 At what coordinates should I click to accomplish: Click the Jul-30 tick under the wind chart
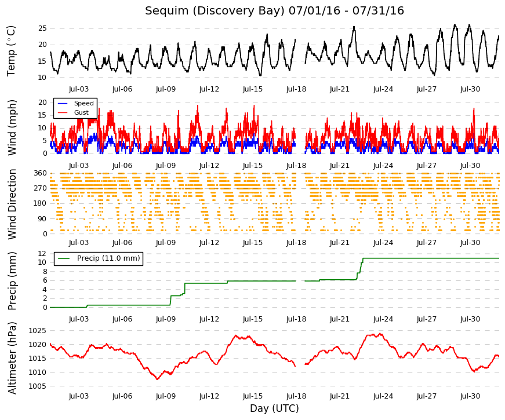coord(470,166)
